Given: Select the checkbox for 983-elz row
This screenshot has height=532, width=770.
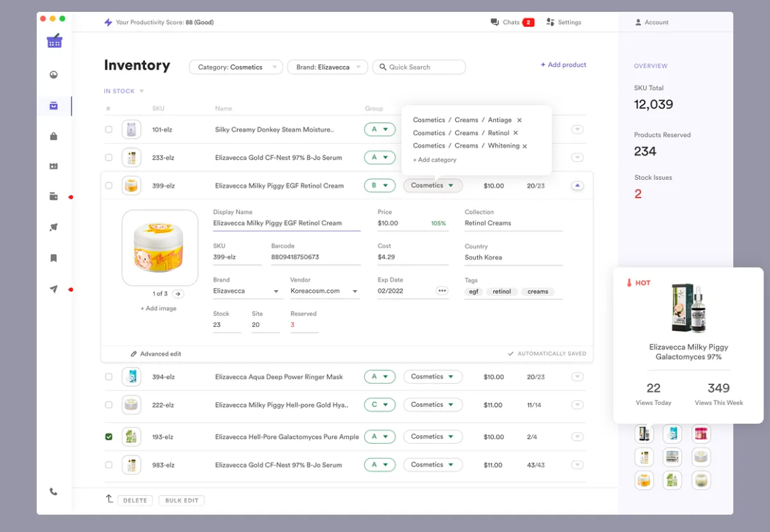Looking at the screenshot, I should [109, 465].
